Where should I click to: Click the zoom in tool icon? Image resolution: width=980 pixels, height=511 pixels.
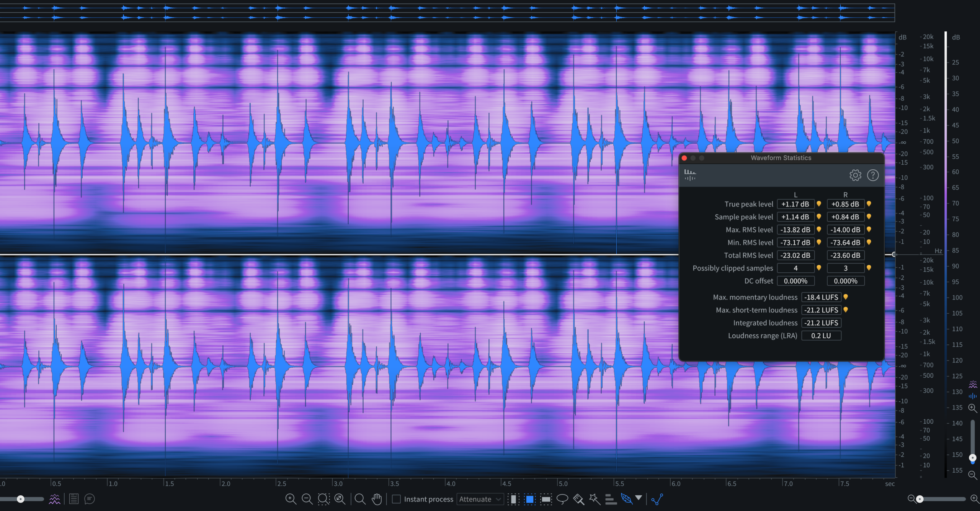pyautogui.click(x=291, y=499)
